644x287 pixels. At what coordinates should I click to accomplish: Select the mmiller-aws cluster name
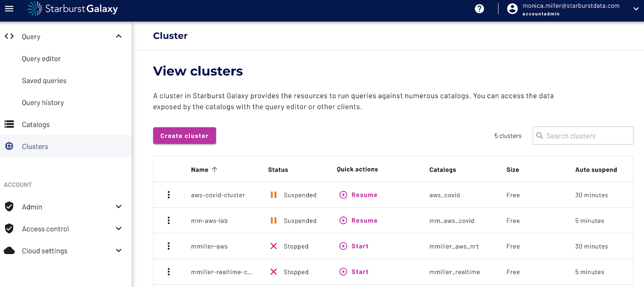pos(209,247)
